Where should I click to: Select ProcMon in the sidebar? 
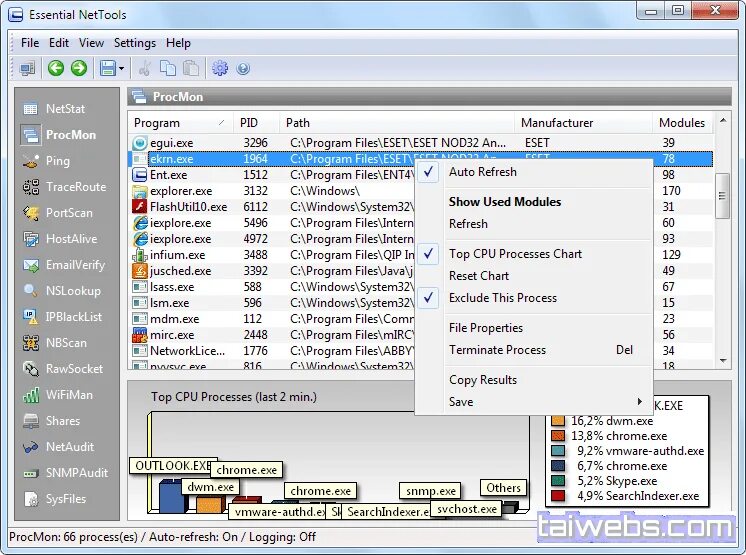59,135
